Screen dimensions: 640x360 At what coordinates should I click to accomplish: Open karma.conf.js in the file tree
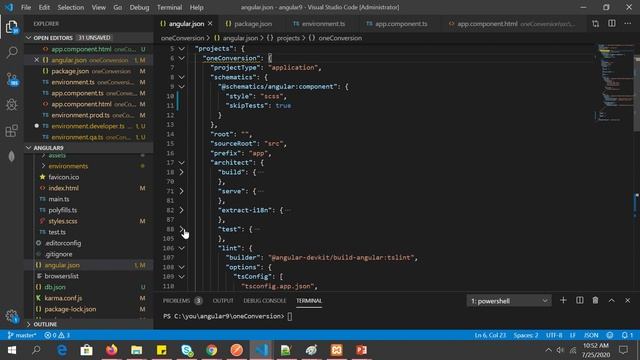point(63,298)
